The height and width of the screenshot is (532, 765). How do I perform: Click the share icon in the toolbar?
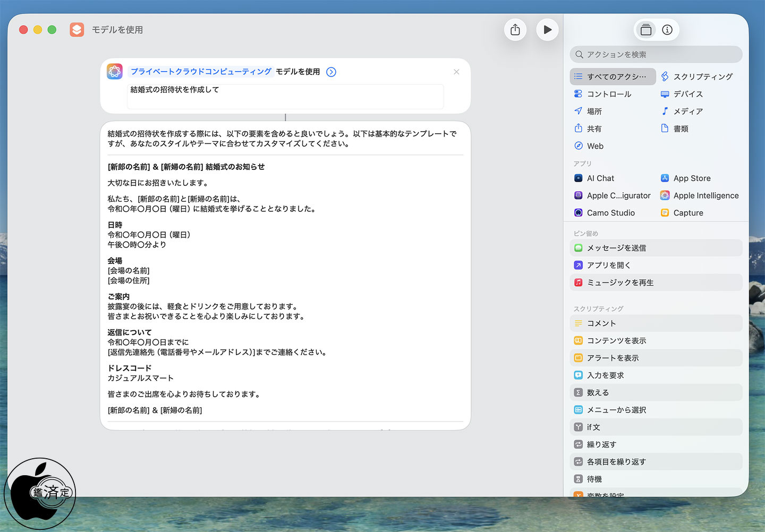515,30
